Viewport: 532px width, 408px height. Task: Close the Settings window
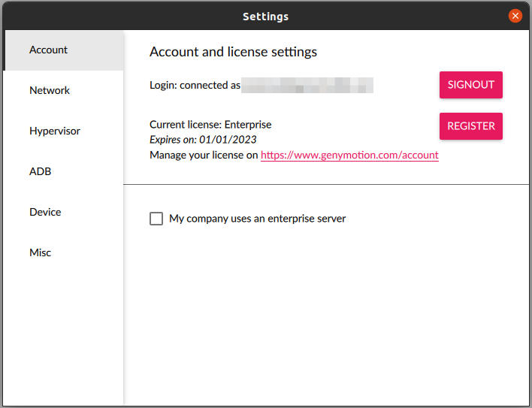tap(515, 16)
